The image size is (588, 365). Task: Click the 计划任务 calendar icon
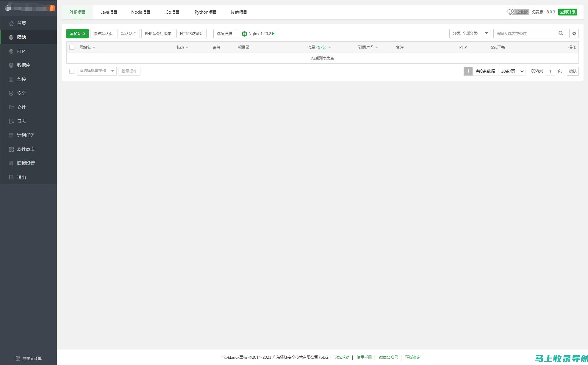(x=11, y=135)
